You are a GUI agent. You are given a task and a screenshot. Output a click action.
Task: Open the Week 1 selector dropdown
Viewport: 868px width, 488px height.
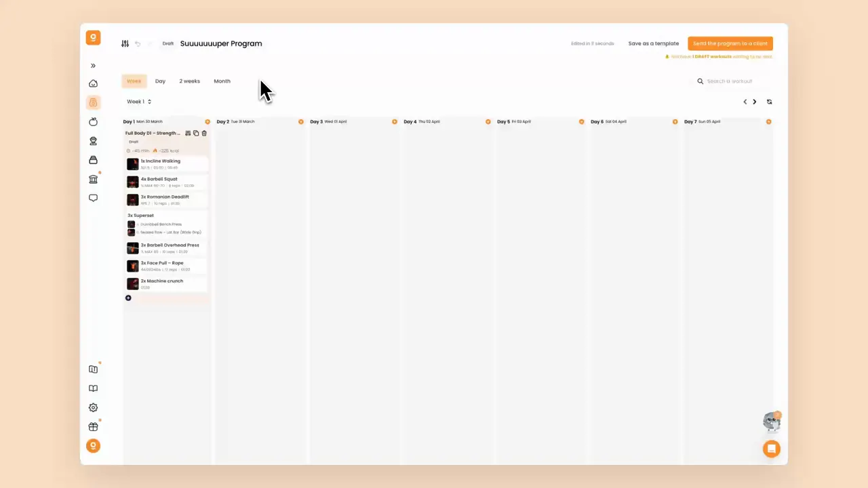[139, 102]
